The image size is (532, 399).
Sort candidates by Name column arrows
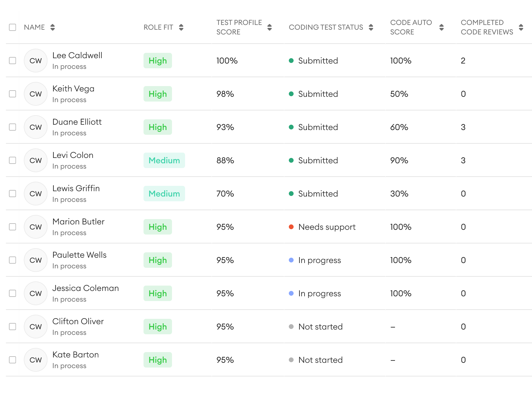click(52, 27)
